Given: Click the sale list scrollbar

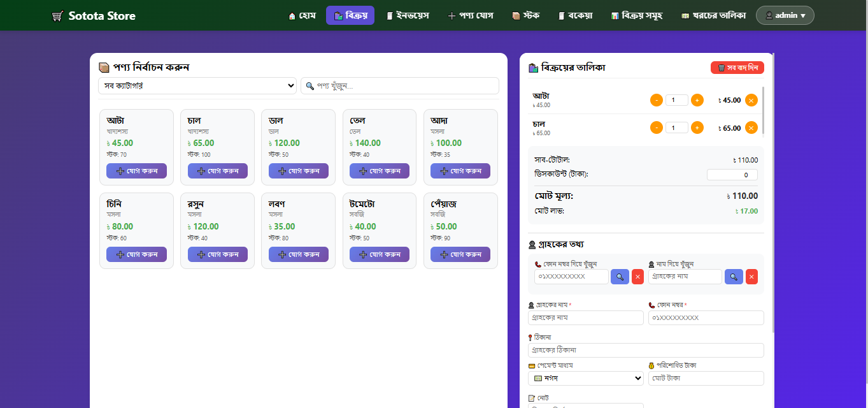Looking at the screenshot, I should (763, 110).
